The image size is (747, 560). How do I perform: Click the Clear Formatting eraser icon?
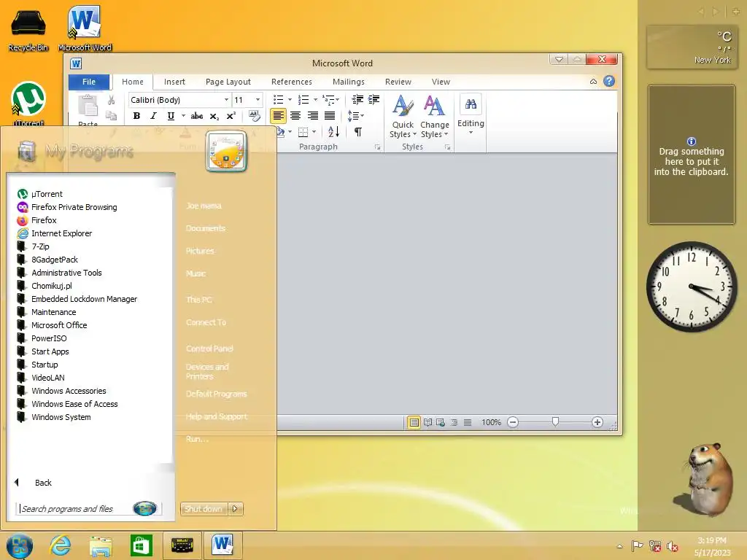[x=255, y=116]
